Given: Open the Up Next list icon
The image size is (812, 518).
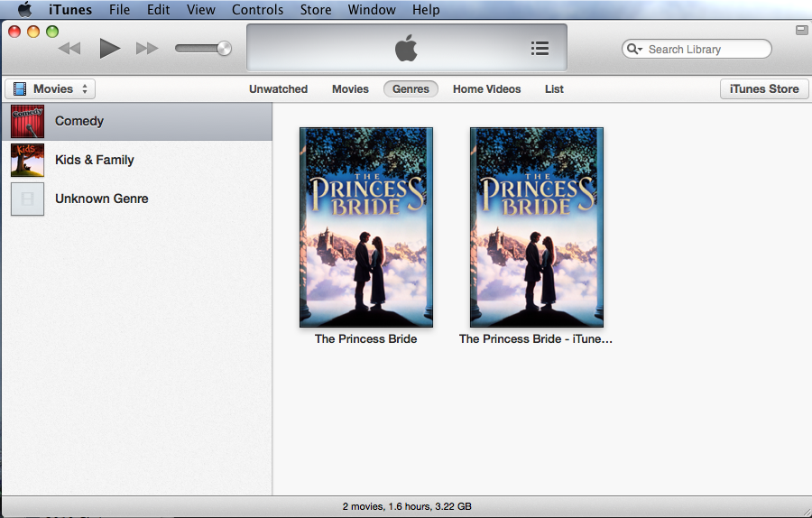Looking at the screenshot, I should pos(540,49).
